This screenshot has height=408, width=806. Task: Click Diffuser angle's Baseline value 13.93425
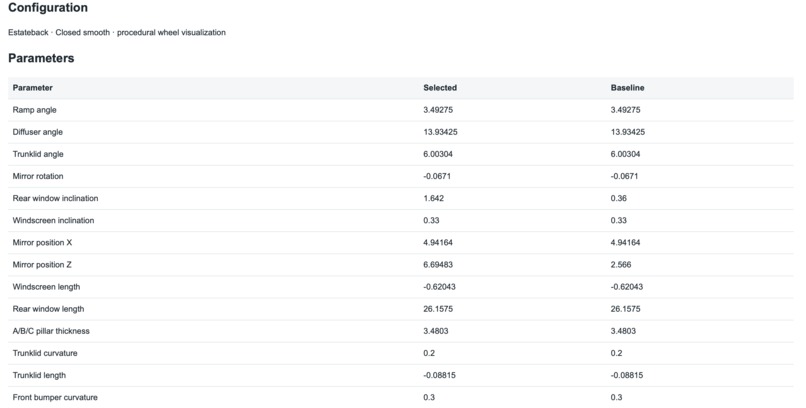(x=628, y=132)
